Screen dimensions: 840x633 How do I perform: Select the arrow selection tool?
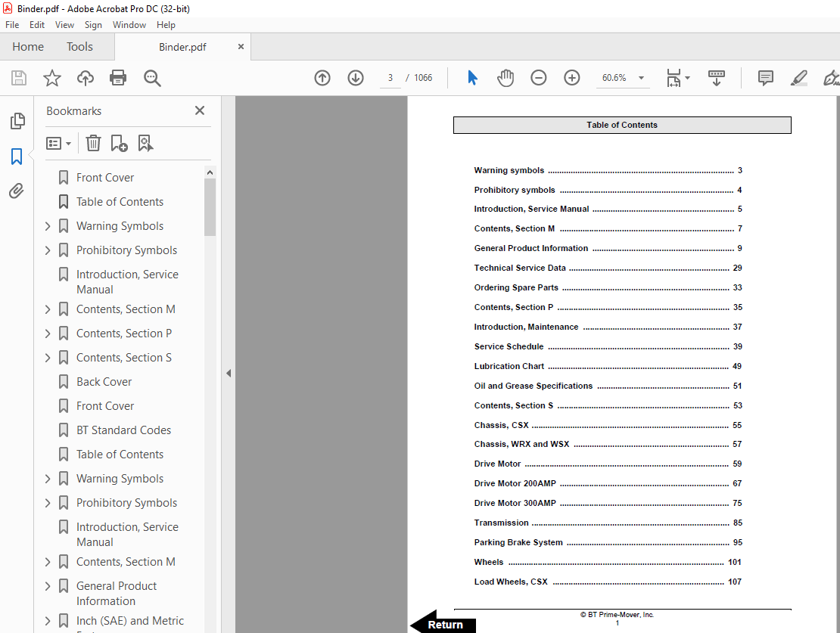pos(472,78)
